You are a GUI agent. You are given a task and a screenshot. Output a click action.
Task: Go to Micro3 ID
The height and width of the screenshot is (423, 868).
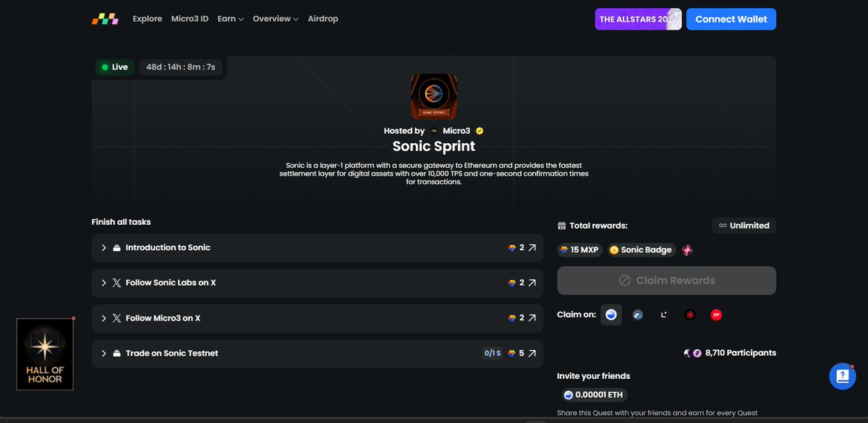[190, 19]
